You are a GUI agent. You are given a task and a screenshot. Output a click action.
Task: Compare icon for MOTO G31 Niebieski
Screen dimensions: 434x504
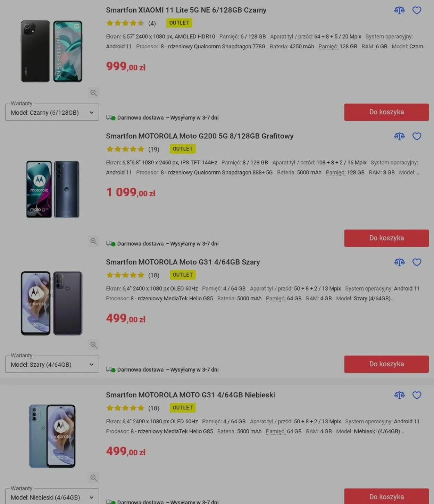[399, 395]
